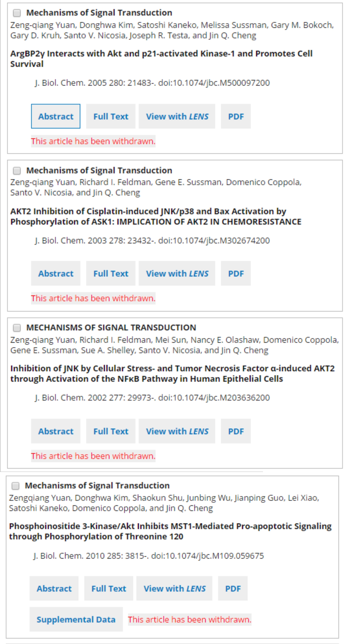Viewport: 350px width, 644px height.
Task: Open Full Text of AKT2 Cisplatin article
Action: click(x=111, y=273)
